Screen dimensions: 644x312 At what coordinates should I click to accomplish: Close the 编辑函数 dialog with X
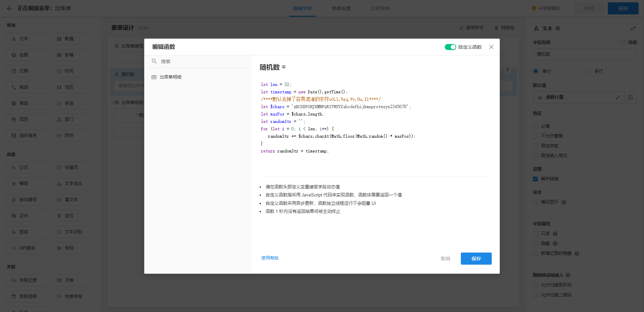point(491,47)
